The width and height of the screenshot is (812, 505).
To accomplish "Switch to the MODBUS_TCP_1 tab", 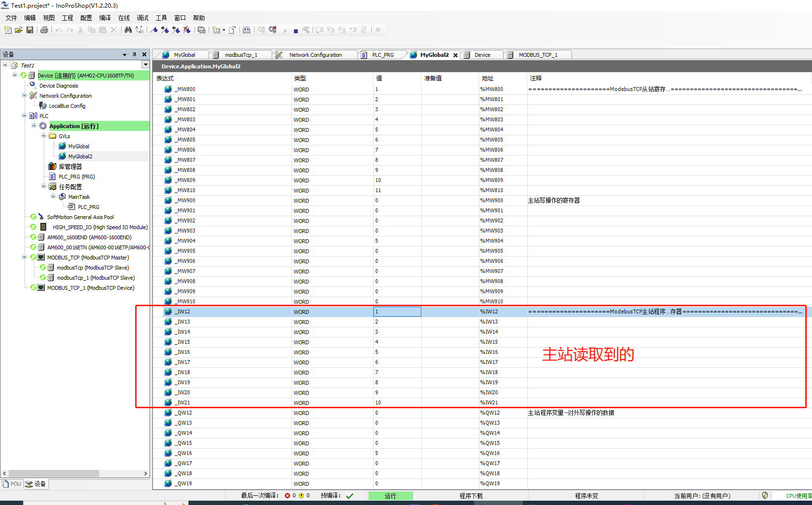I will click(538, 55).
